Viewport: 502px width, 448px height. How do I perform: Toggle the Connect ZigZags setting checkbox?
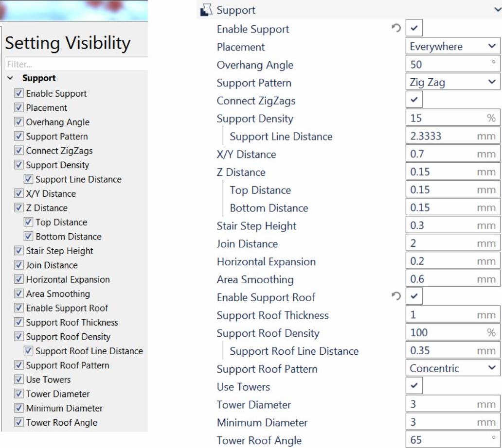[x=414, y=101]
